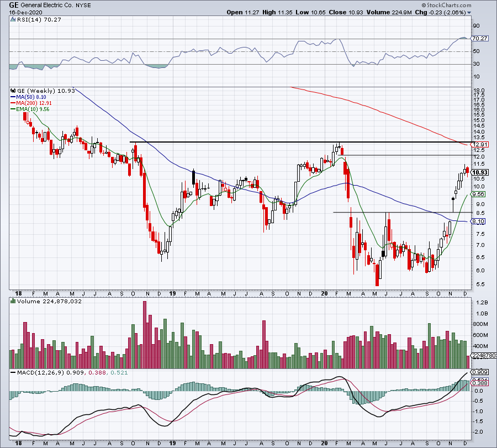Click the 18.0 price axis label
Image resolution: width=497 pixels, height=448 pixels.
point(479,91)
